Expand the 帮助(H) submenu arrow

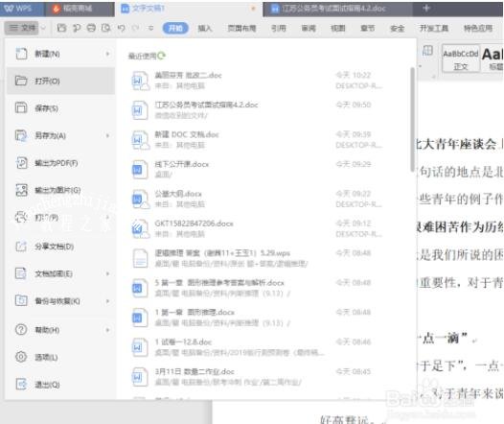[x=107, y=330]
